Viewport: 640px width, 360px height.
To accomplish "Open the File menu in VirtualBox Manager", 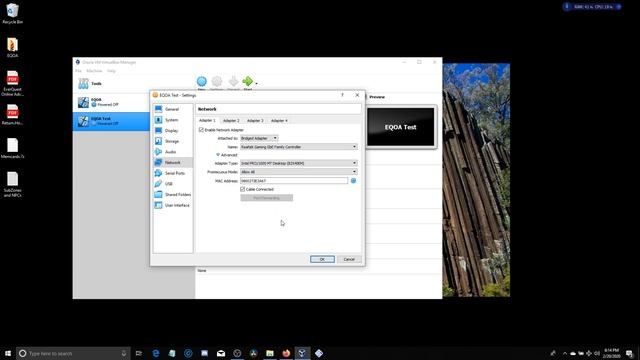I will point(78,71).
